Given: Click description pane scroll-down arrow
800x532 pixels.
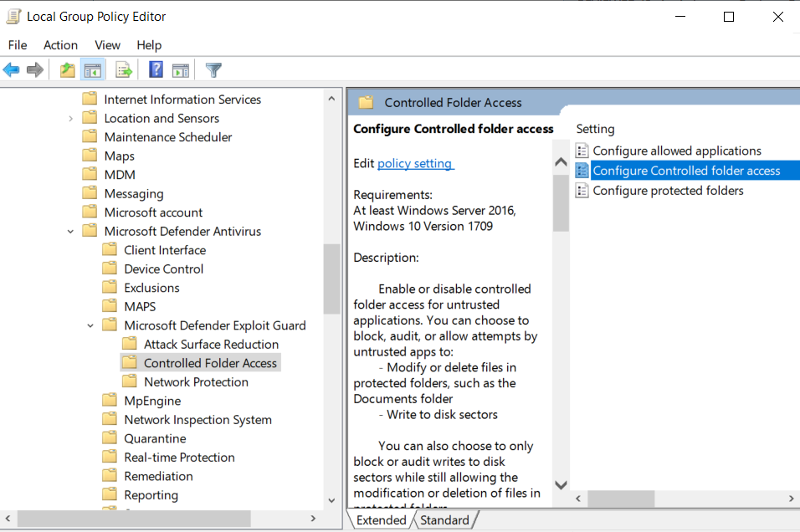Looking at the screenshot, I should point(561,485).
